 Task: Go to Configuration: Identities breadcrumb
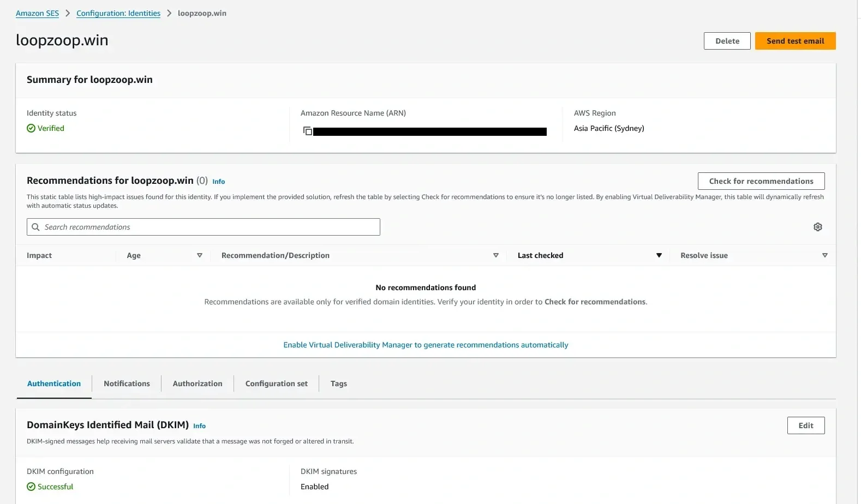tap(118, 13)
